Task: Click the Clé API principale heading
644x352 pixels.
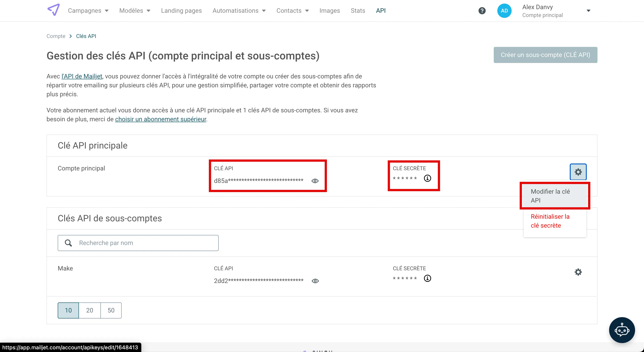Action: pyautogui.click(x=93, y=146)
